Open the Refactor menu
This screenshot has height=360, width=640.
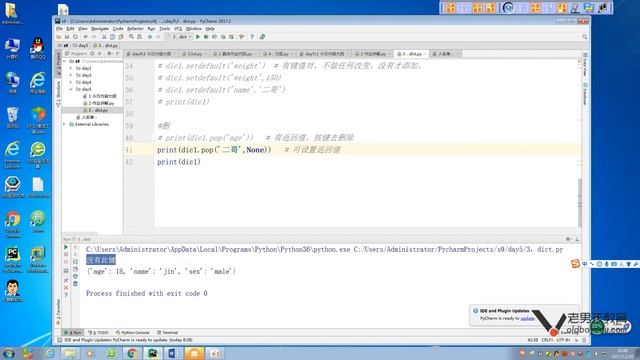point(135,29)
